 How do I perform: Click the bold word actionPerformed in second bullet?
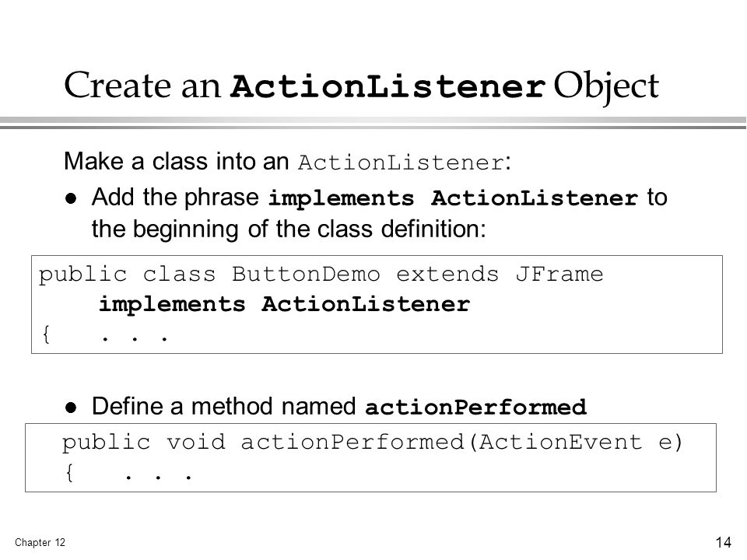tap(475, 407)
